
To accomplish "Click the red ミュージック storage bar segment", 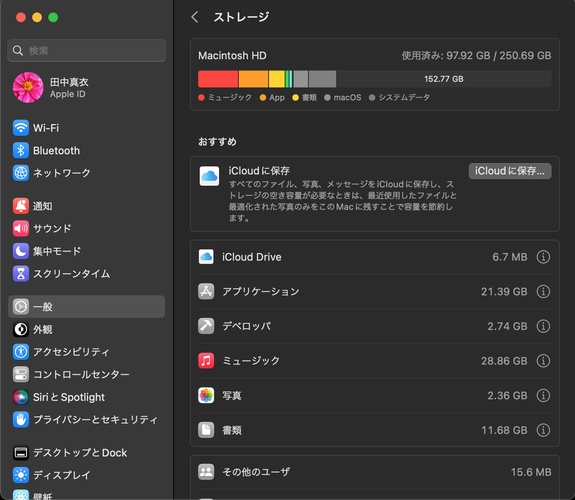I will pyautogui.click(x=218, y=79).
